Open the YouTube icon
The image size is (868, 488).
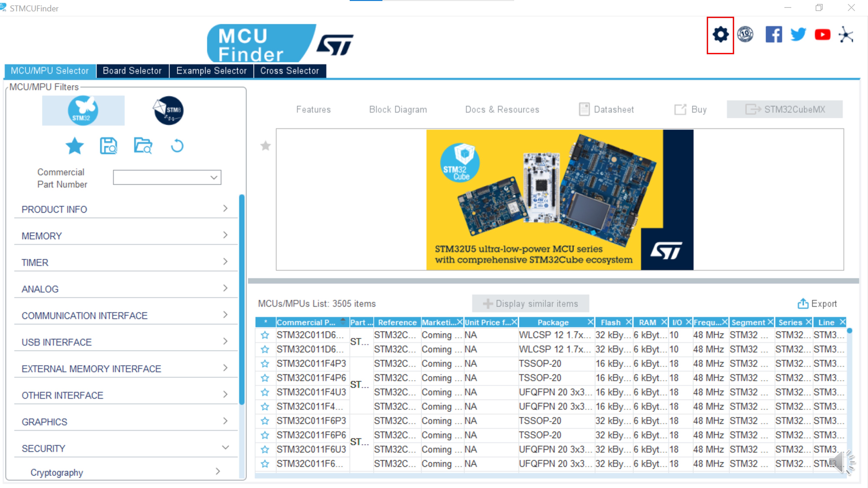pos(822,35)
